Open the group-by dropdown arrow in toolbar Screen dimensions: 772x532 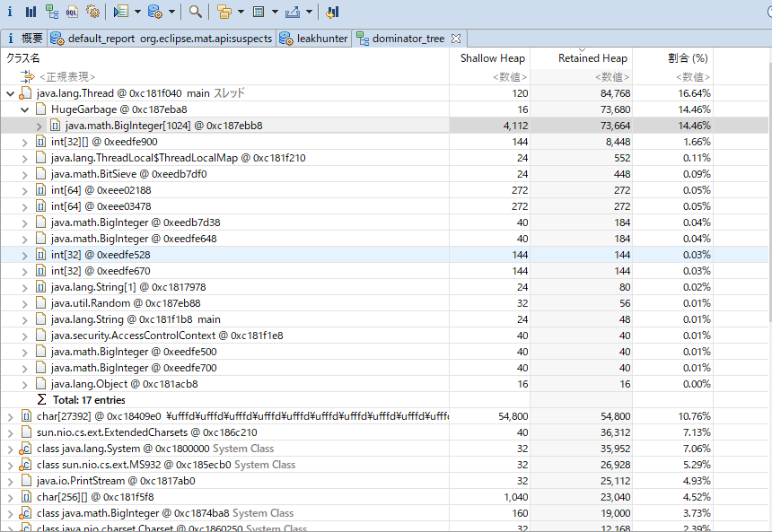click(240, 12)
